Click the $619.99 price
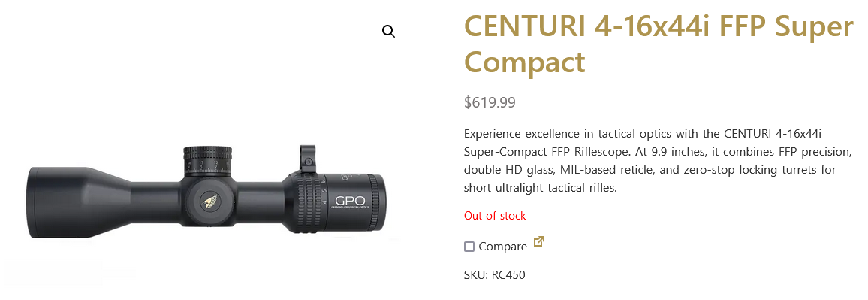The width and height of the screenshot is (868, 300). [x=490, y=102]
